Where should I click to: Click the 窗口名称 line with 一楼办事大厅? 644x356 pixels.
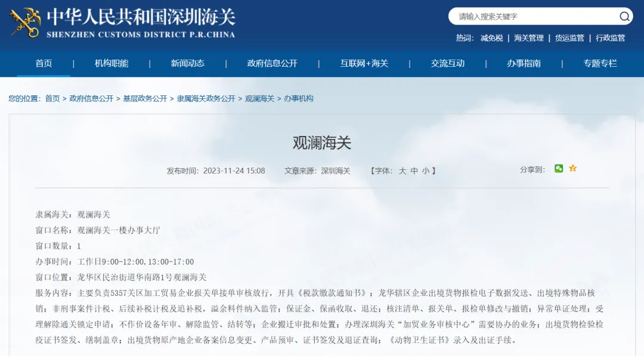pyautogui.click(x=98, y=230)
